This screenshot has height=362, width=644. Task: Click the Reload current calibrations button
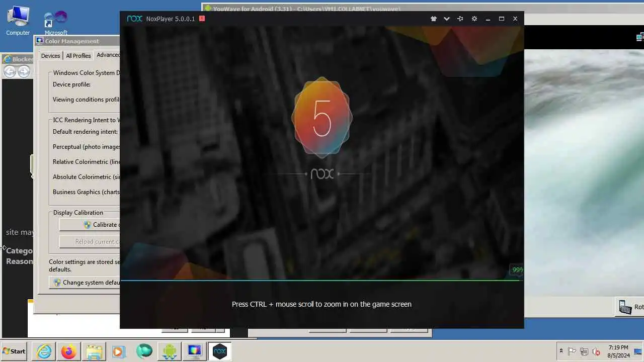click(90, 242)
